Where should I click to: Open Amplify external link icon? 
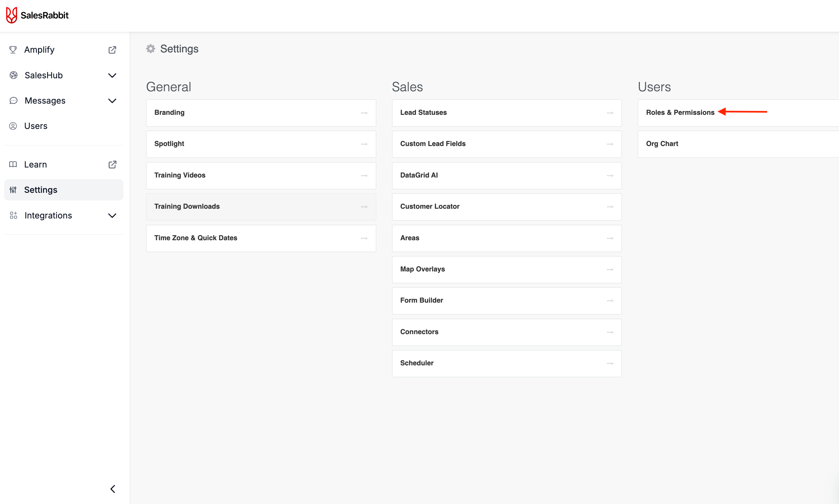tap(112, 50)
